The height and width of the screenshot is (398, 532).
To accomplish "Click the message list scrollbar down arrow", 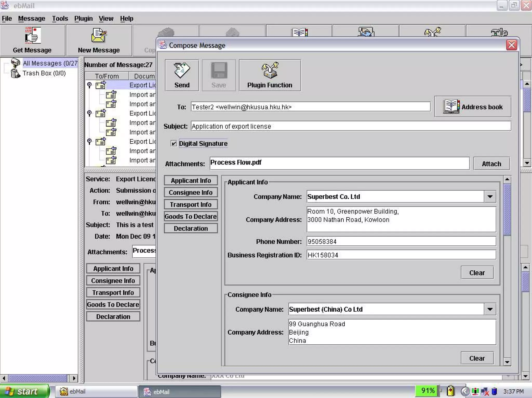I will (527, 163).
